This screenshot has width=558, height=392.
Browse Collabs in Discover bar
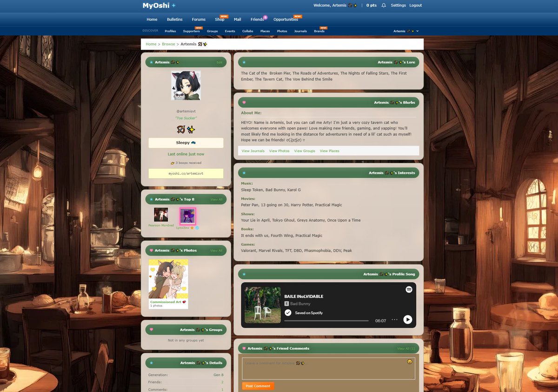pos(248,31)
